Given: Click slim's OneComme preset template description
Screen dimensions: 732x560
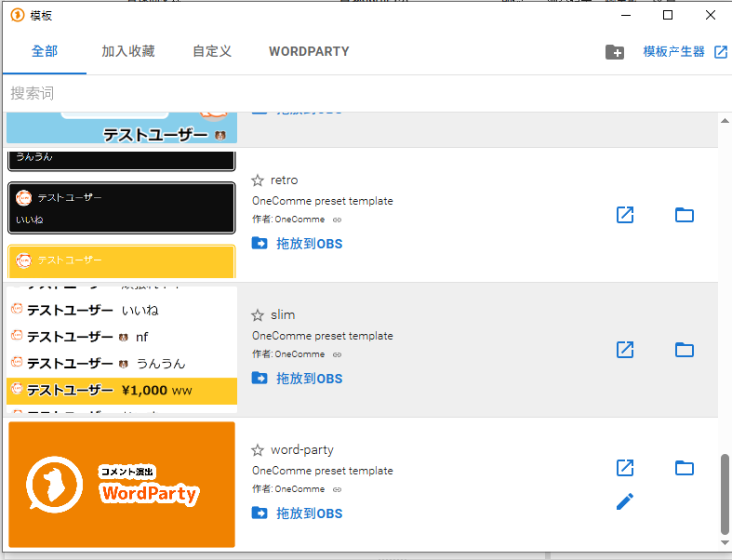Looking at the screenshot, I should pyautogui.click(x=323, y=337).
